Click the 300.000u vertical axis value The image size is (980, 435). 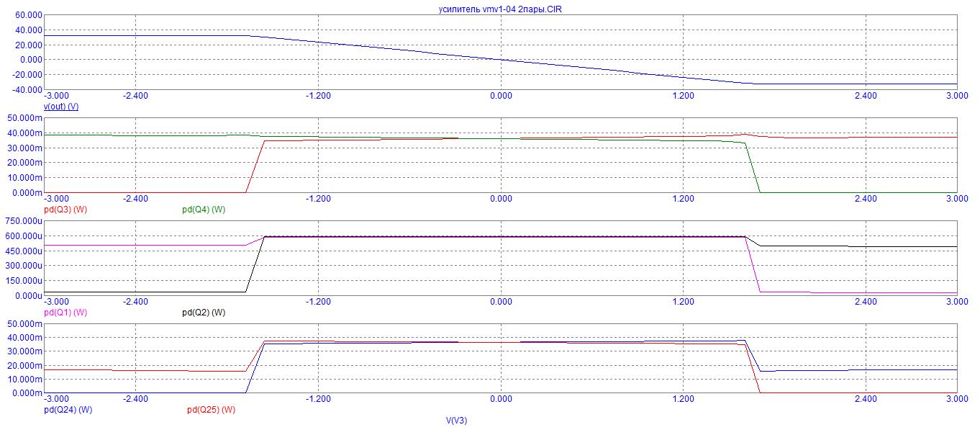[x=23, y=266]
